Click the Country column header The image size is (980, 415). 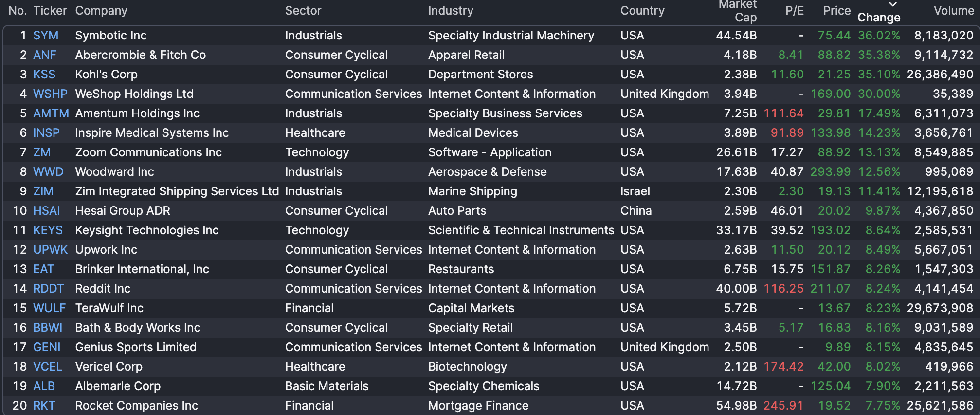[642, 11]
